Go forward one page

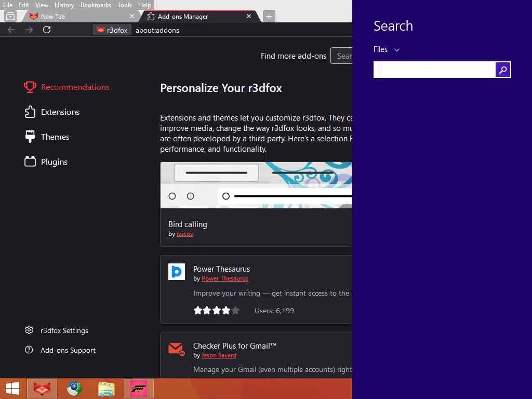pyautogui.click(x=29, y=30)
